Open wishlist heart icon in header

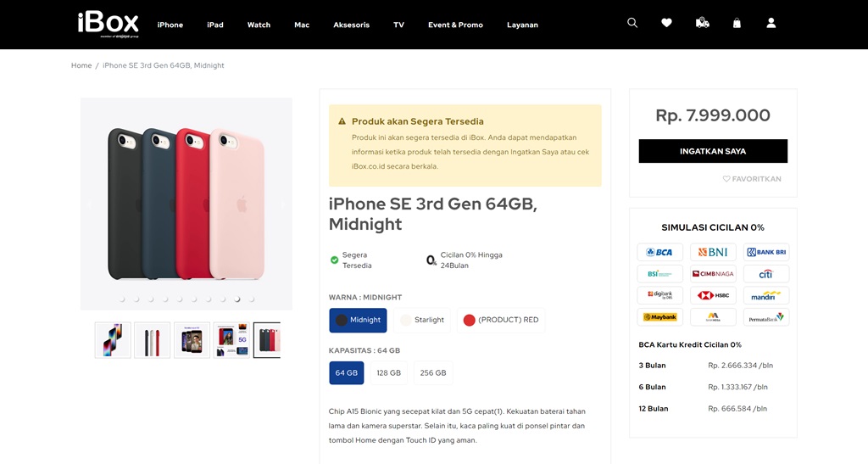[x=666, y=23]
